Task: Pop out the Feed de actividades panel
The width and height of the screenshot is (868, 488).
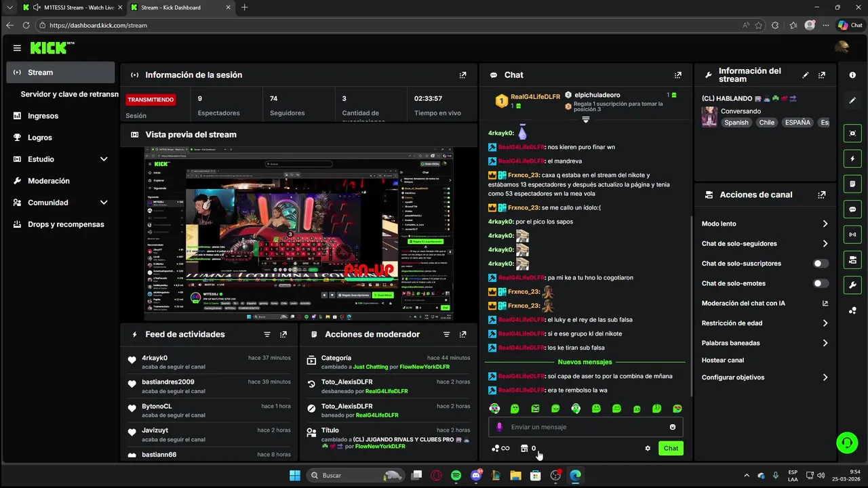Action: click(x=283, y=335)
